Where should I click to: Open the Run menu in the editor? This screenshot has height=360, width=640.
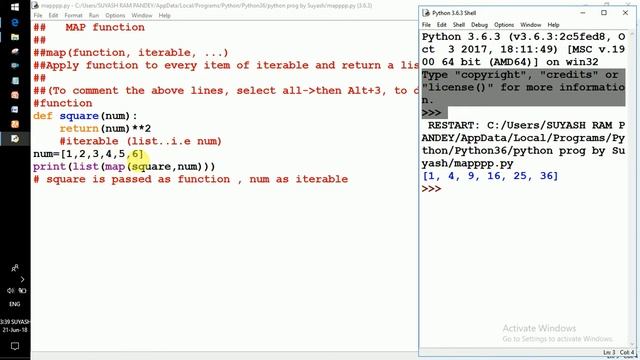coord(94,15)
